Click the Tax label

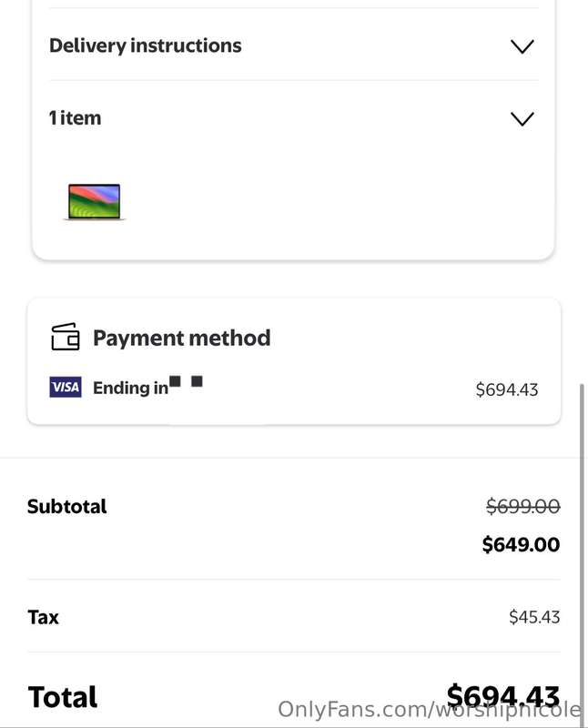(x=43, y=618)
